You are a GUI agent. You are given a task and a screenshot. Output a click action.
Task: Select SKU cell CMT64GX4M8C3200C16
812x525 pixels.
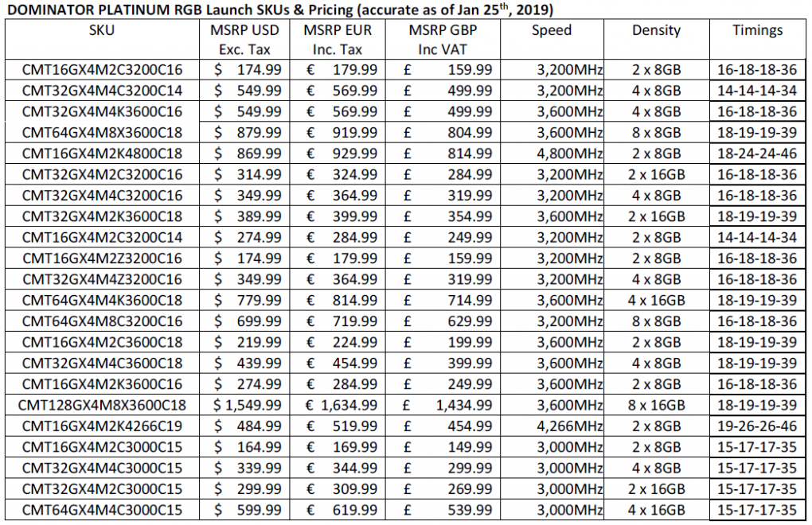click(x=102, y=321)
